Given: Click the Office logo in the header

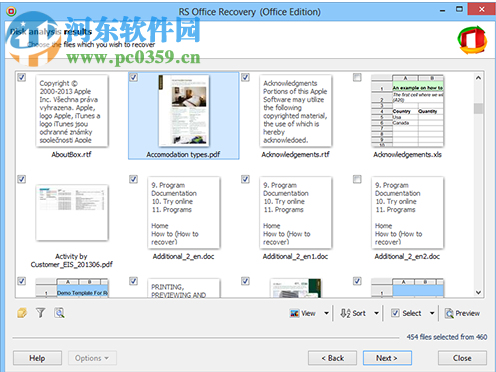Looking at the screenshot, I should (472, 40).
